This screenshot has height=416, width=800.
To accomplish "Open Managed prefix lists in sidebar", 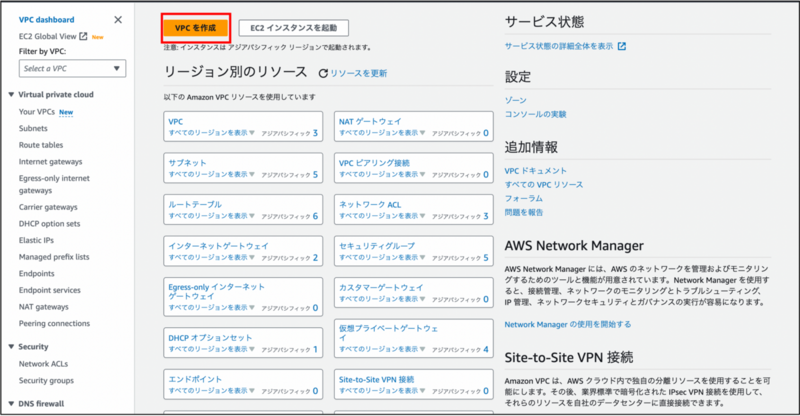I will tap(54, 257).
